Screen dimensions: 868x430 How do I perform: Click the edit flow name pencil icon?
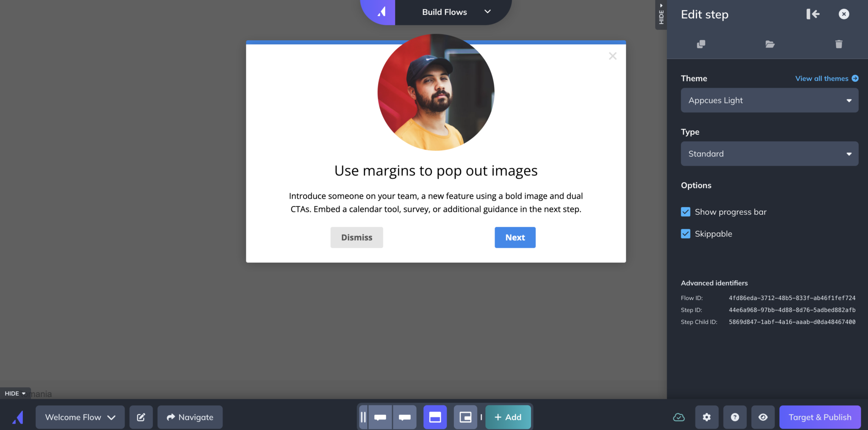(141, 417)
